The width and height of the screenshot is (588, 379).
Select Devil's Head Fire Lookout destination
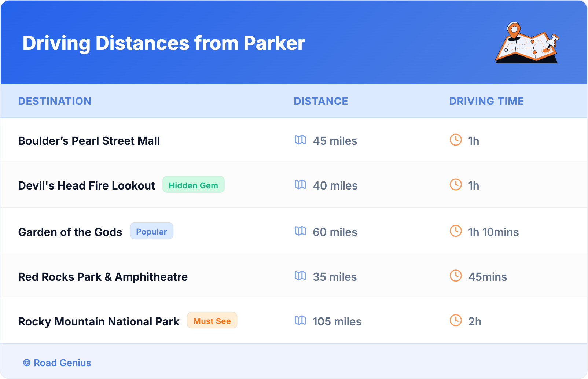(87, 186)
